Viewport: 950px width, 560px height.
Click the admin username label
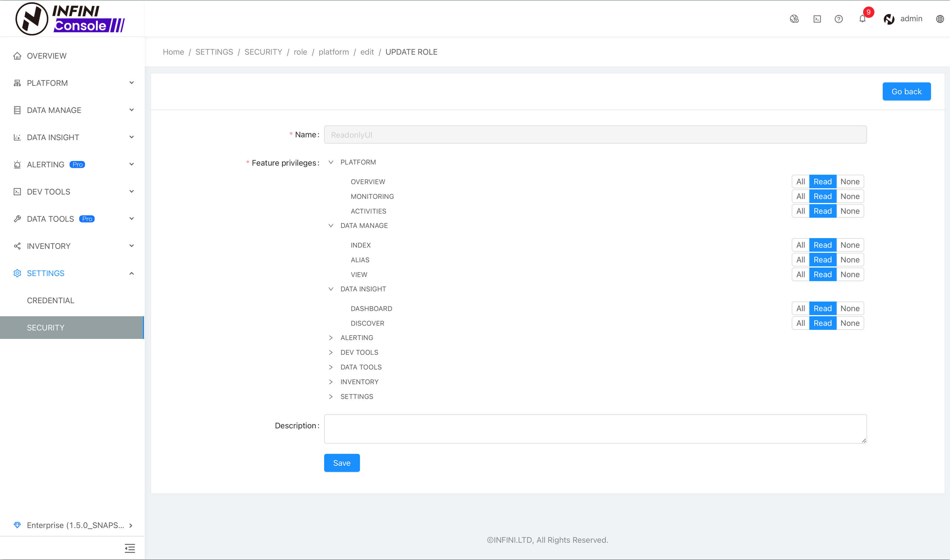[912, 18]
